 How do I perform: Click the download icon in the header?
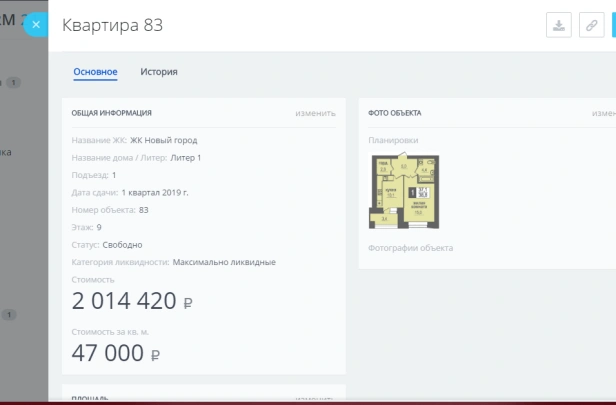[x=559, y=26]
